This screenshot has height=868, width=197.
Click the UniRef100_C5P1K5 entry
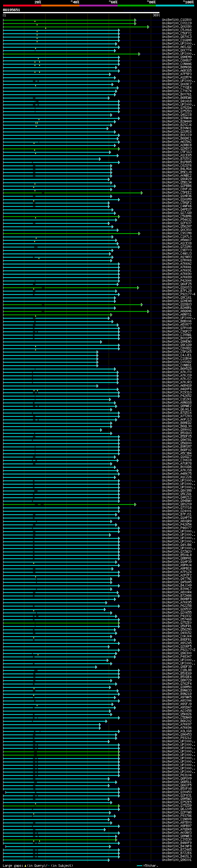click(x=177, y=352)
